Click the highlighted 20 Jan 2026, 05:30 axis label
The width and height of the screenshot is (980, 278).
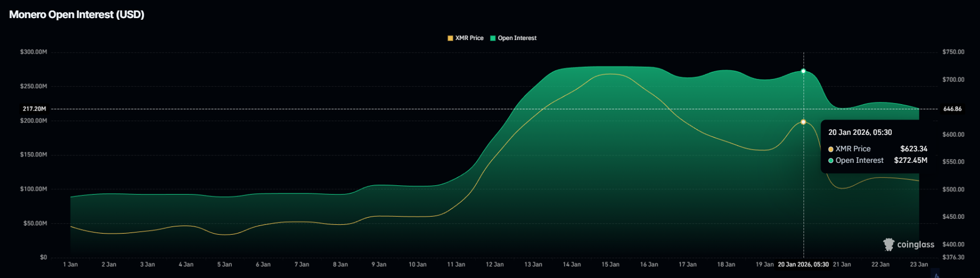803,265
